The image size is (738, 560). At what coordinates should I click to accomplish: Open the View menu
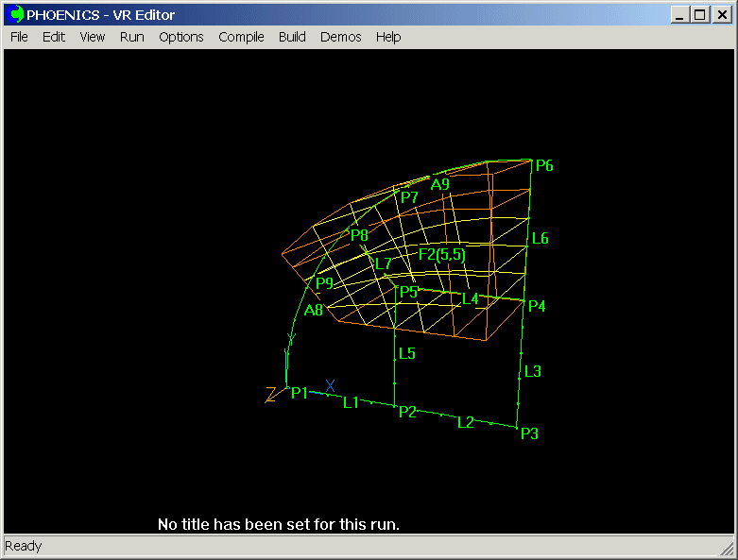click(93, 37)
